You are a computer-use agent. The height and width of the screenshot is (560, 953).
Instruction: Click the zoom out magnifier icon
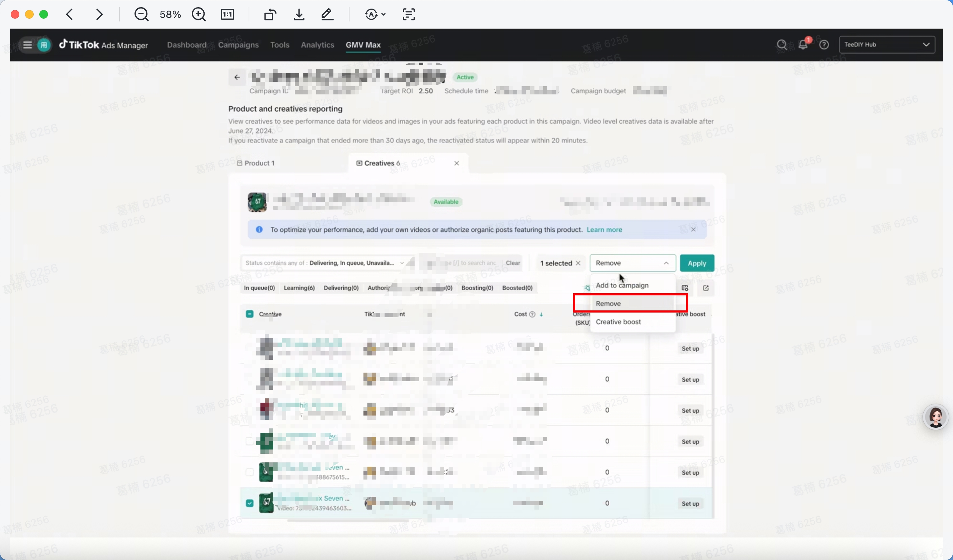click(141, 15)
